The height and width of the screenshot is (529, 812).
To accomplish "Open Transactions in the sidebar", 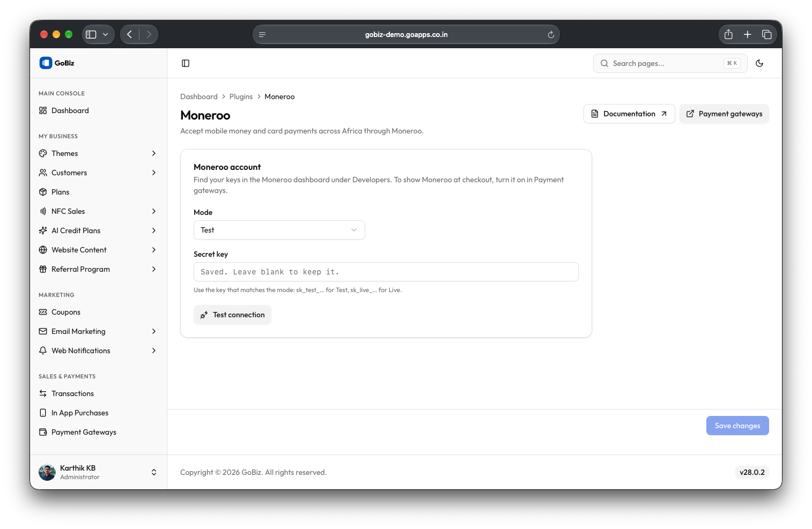I will (99, 393).
